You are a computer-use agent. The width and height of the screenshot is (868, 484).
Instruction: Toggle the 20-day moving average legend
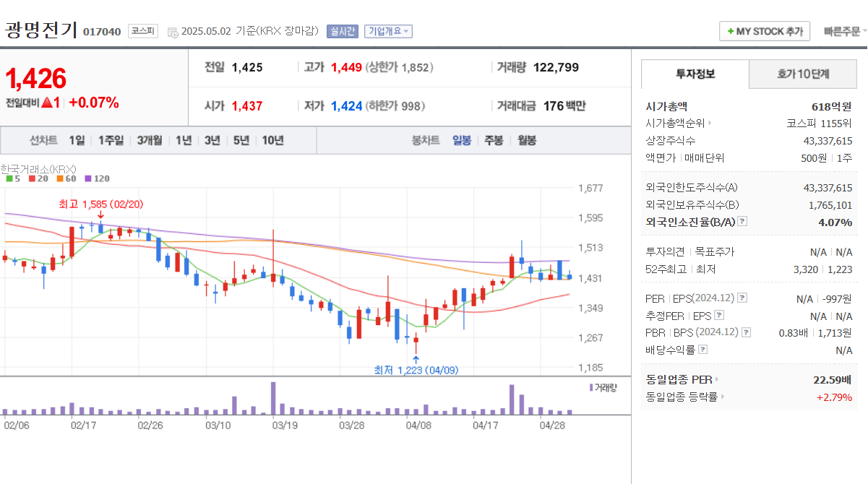pyautogui.click(x=36, y=178)
